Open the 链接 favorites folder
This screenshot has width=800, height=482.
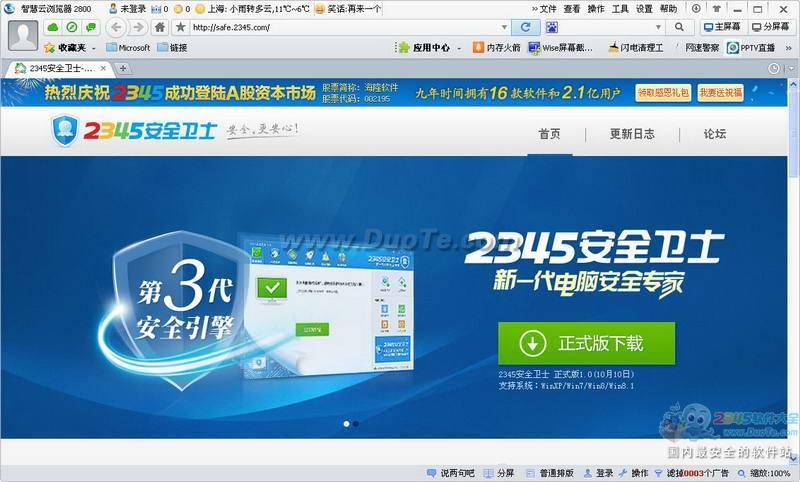pos(172,47)
